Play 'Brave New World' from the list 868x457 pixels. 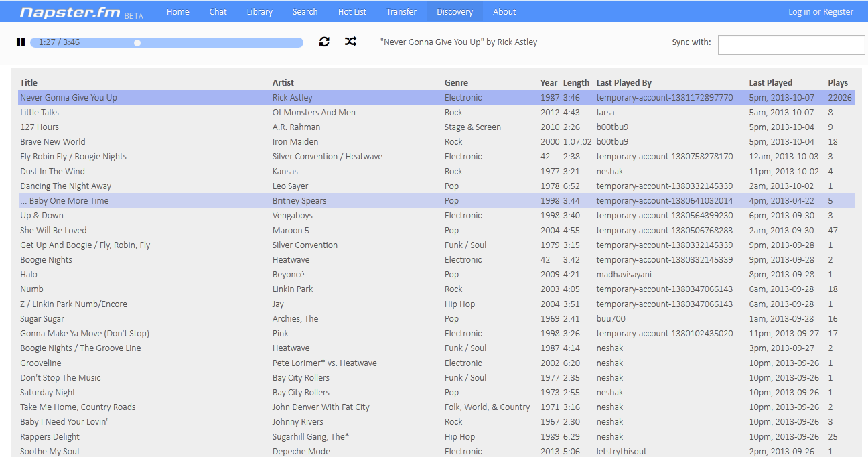(53, 142)
